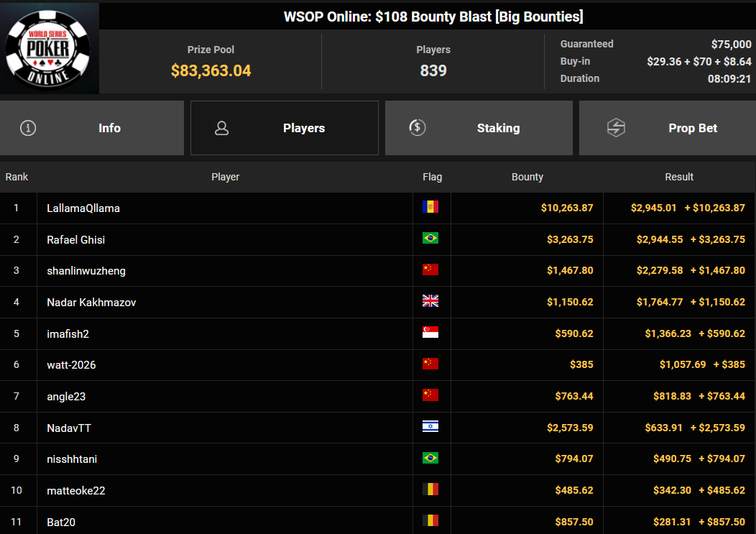
Task: Select player name matteoke22
Action: [76, 491]
